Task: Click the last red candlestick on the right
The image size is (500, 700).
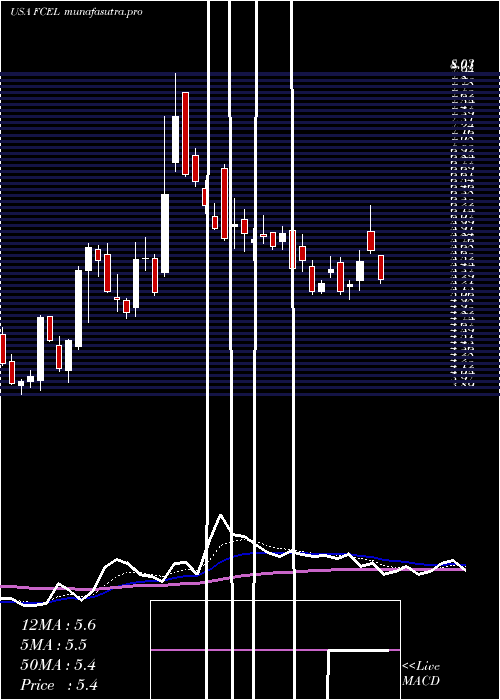Action: (x=381, y=267)
